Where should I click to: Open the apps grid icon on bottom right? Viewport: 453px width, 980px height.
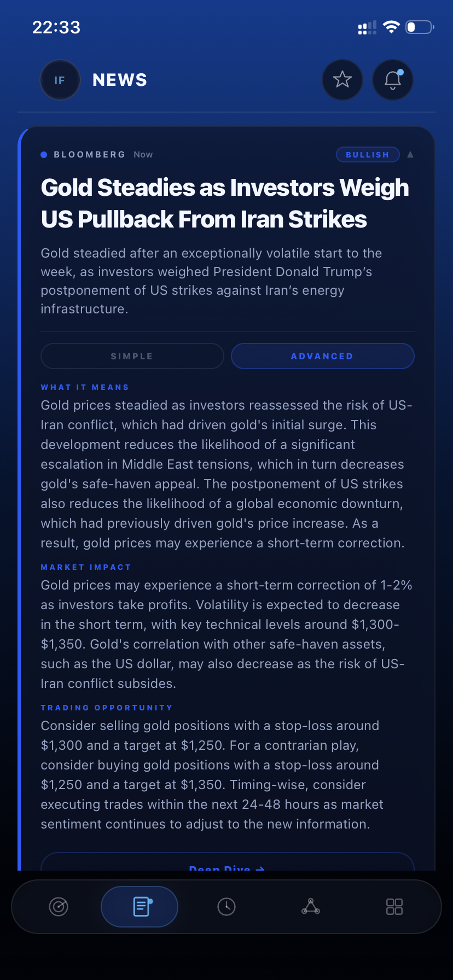(x=393, y=906)
